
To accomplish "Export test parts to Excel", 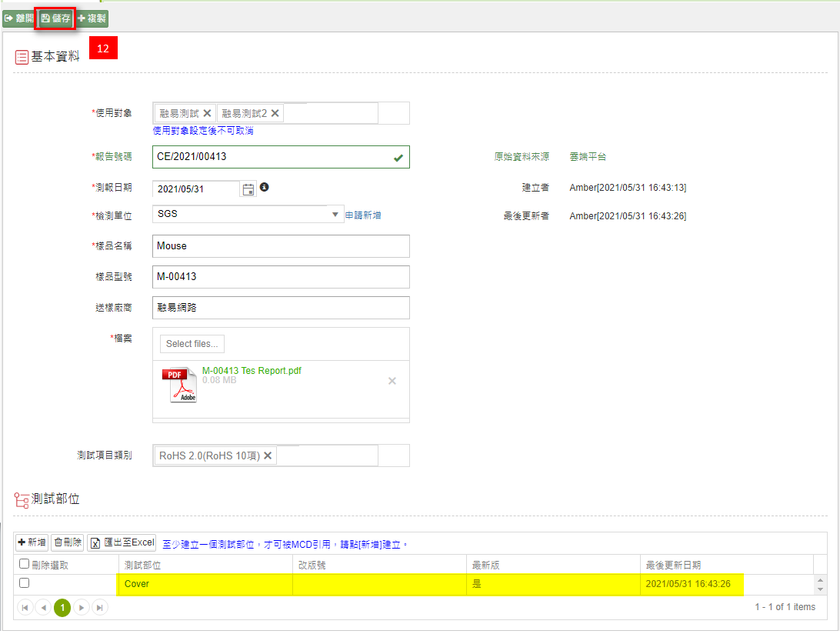I will tap(122, 542).
